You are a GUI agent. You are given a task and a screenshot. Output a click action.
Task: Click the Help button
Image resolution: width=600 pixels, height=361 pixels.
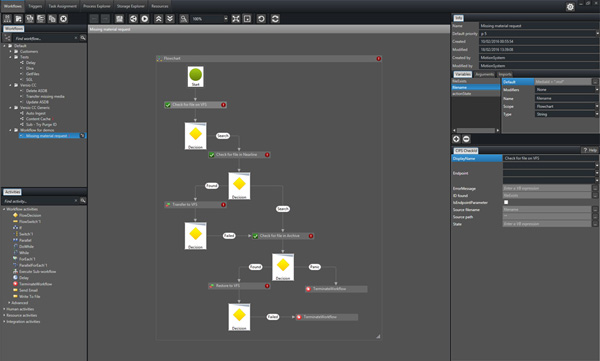point(590,150)
